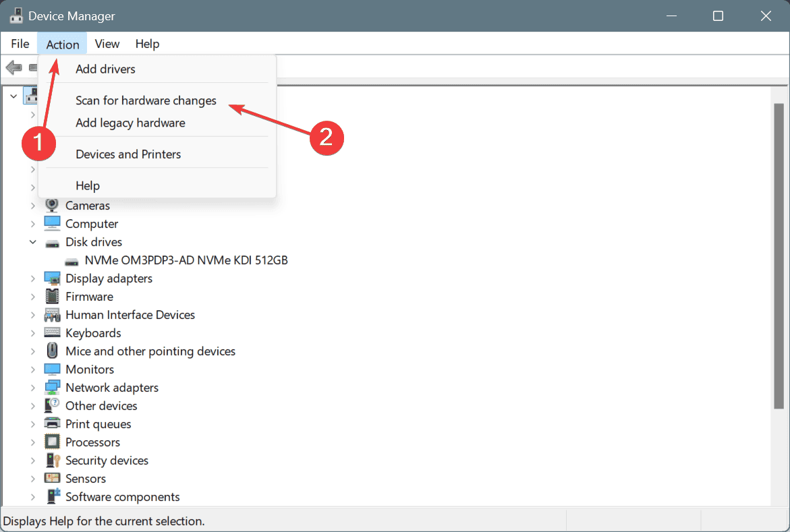Select Help in the Action dropdown
Image resolution: width=790 pixels, height=532 pixels.
click(157, 185)
